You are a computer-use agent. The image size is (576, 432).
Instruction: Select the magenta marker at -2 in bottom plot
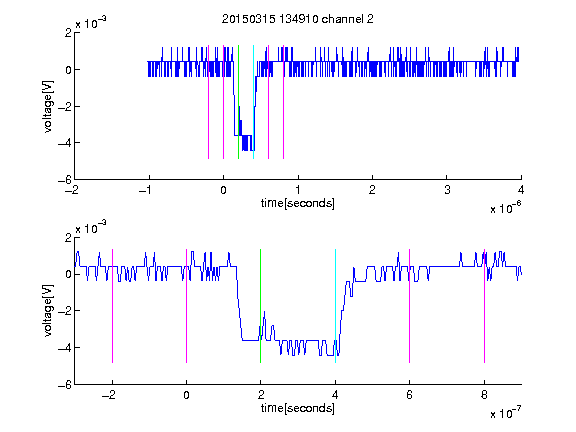[112, 306]
